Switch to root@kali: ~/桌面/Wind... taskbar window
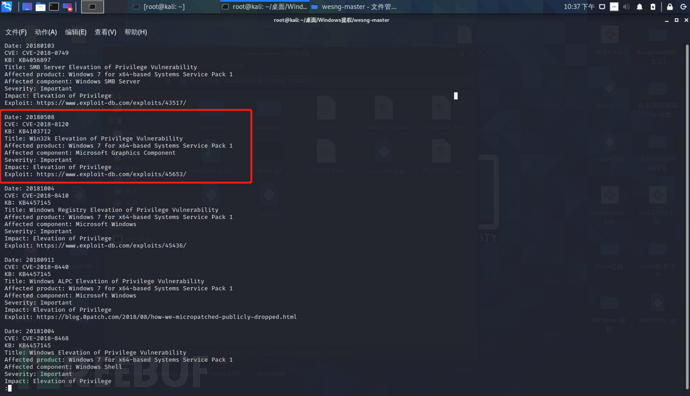690x396 pixels. [264, 7]
